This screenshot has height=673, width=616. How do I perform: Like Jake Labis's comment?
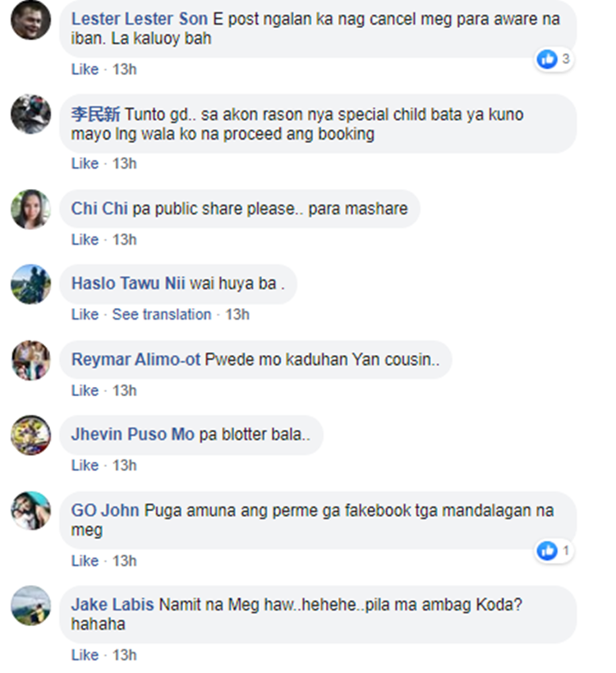[x=85, y=656]
